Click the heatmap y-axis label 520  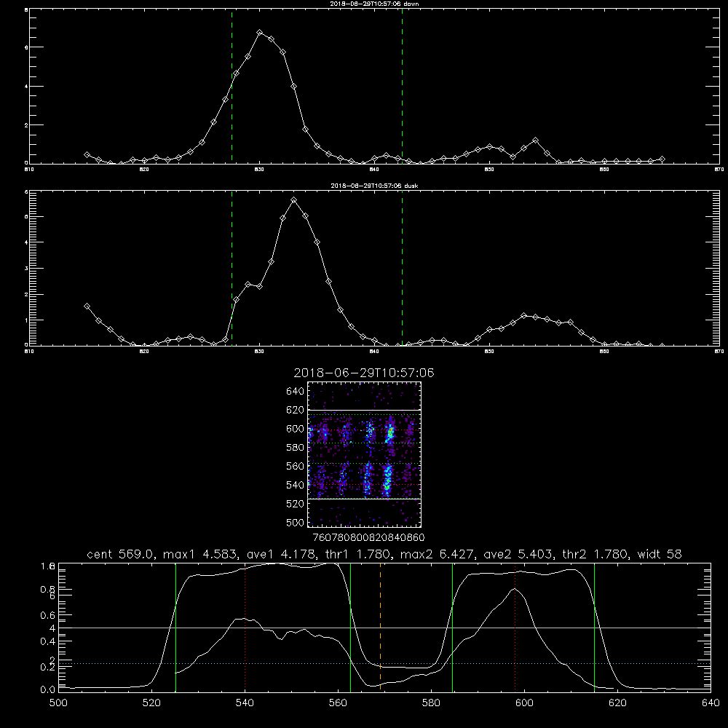click(296, 504)
